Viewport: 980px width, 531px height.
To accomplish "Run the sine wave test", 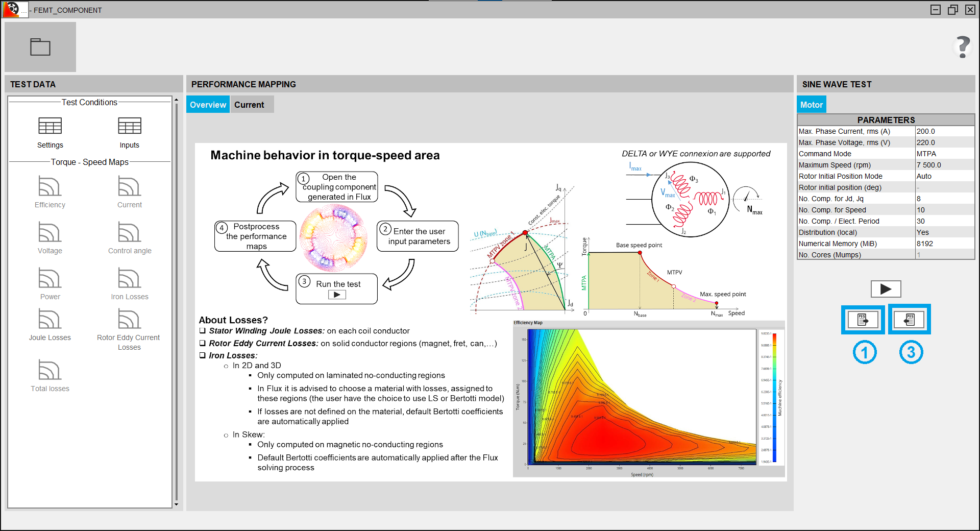I will click(x=886, y=289).
